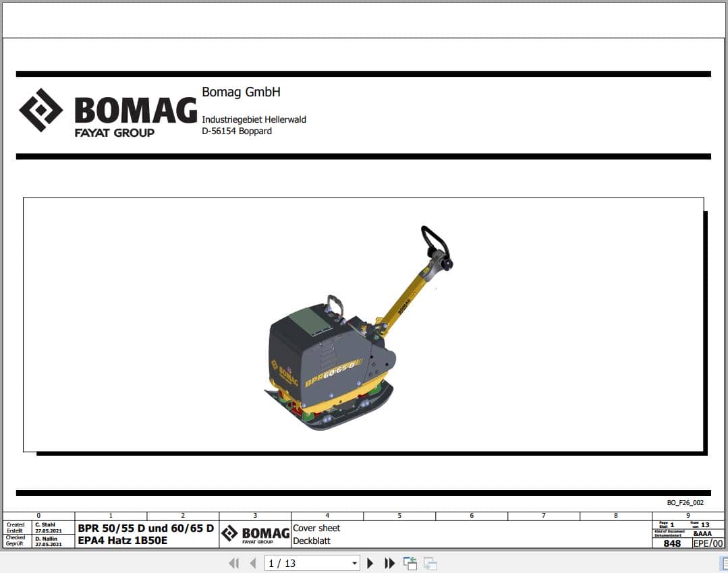Select the 'EPE/00' code
728x573 pixels.
coord(708,543)
